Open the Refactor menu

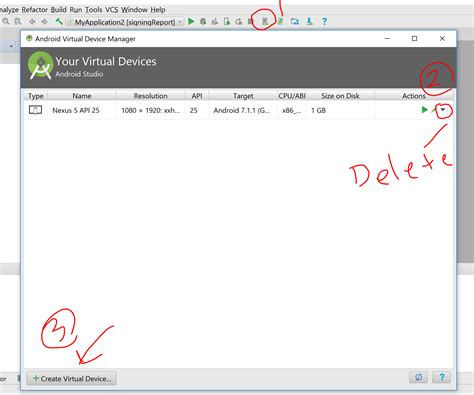35,10
